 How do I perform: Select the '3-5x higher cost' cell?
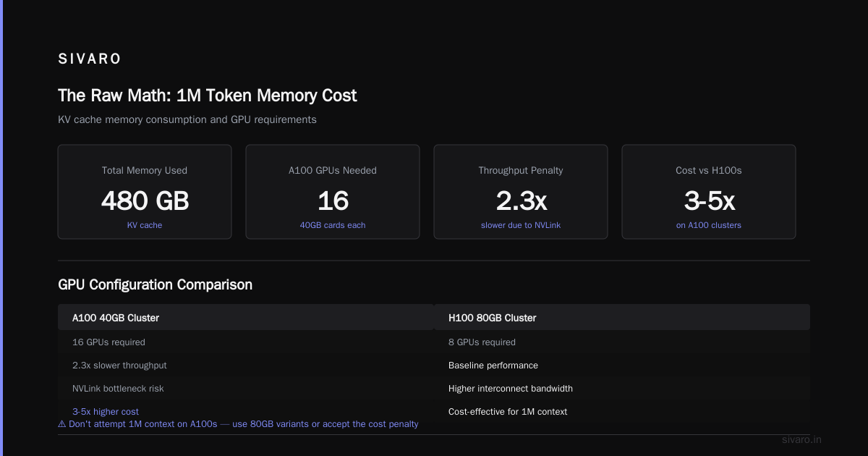[x=246, y=412]
